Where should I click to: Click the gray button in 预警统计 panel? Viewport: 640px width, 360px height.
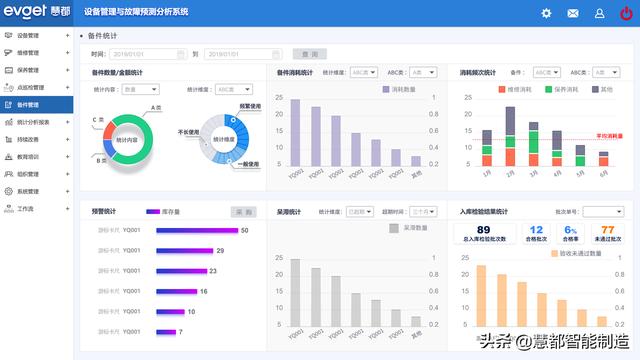tap(244, 212)
